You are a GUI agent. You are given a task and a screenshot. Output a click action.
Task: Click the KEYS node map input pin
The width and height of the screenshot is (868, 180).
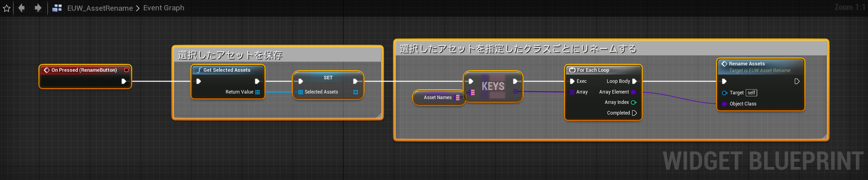tap(472, 92)
